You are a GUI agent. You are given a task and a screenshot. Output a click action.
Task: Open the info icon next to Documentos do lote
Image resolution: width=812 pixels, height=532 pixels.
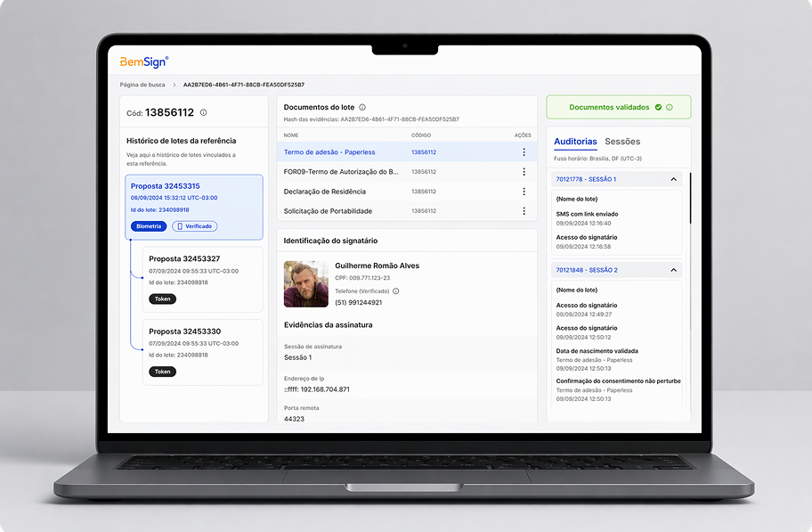362,107
